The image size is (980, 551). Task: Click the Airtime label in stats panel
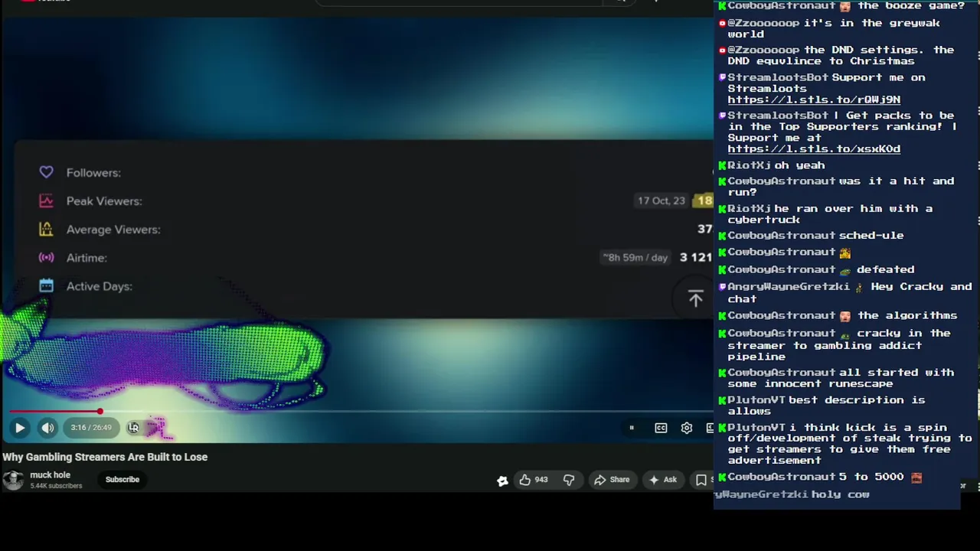[x=87, y=258]
